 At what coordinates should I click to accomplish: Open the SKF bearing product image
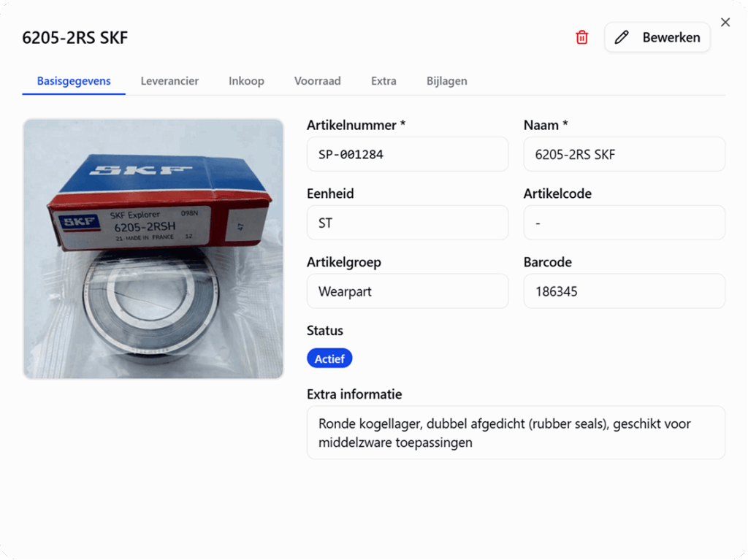[153, 249]
